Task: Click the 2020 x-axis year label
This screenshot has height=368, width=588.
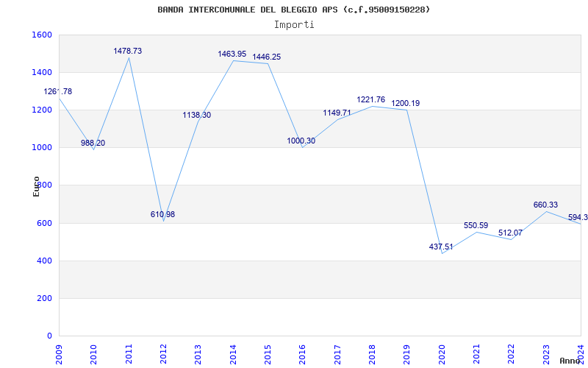Action: 442,355
